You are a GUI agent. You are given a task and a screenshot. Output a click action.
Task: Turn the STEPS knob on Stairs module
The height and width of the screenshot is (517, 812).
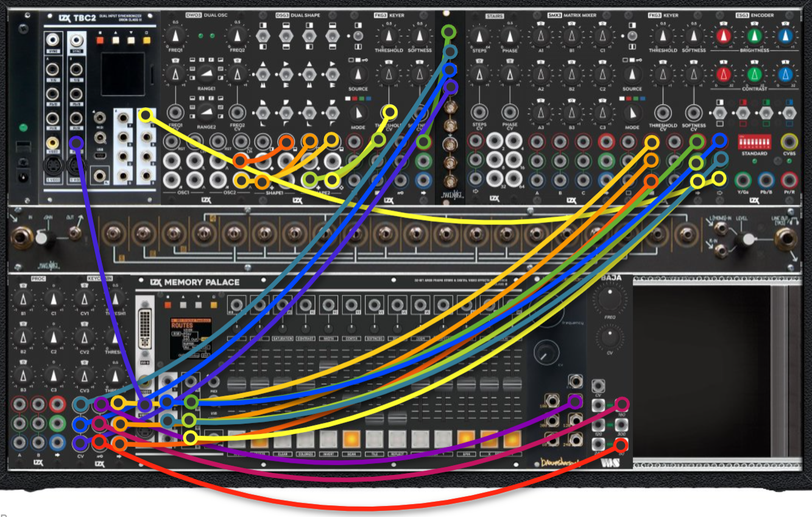pos(479,37)
